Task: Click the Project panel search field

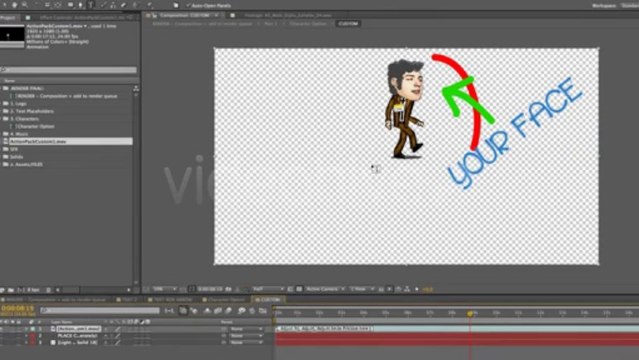Action: [68, 70]
